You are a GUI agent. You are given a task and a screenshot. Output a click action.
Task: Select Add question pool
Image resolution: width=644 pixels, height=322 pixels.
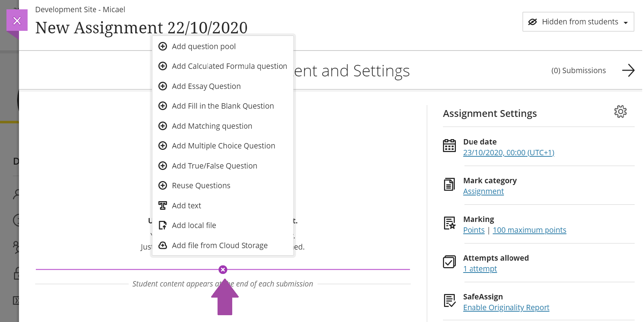tap(204, 47)
